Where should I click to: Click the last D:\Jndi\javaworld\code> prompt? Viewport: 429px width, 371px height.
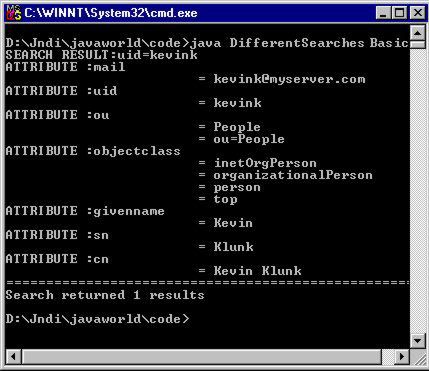97,319
